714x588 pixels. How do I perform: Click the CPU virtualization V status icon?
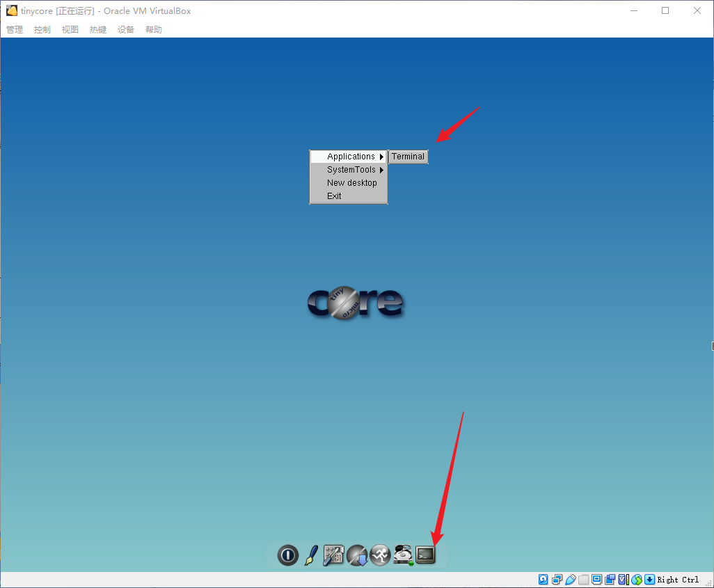[x=623, y=580]
